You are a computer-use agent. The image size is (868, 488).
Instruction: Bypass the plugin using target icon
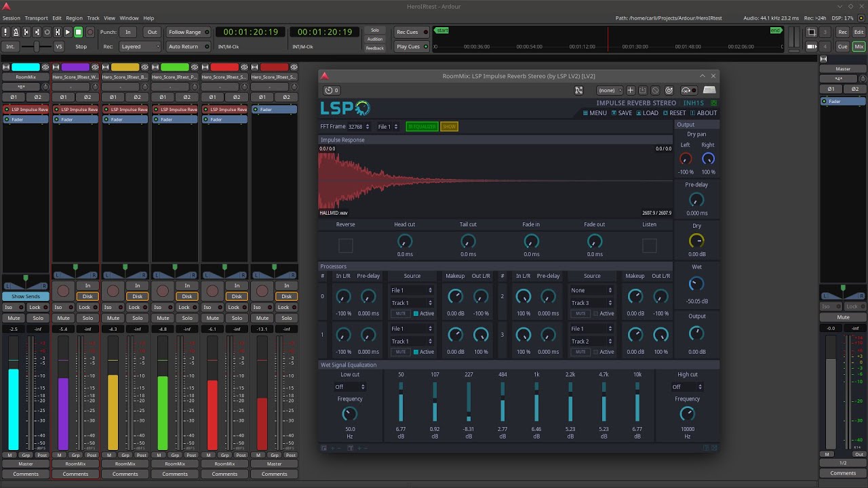[x=669, y=90]
